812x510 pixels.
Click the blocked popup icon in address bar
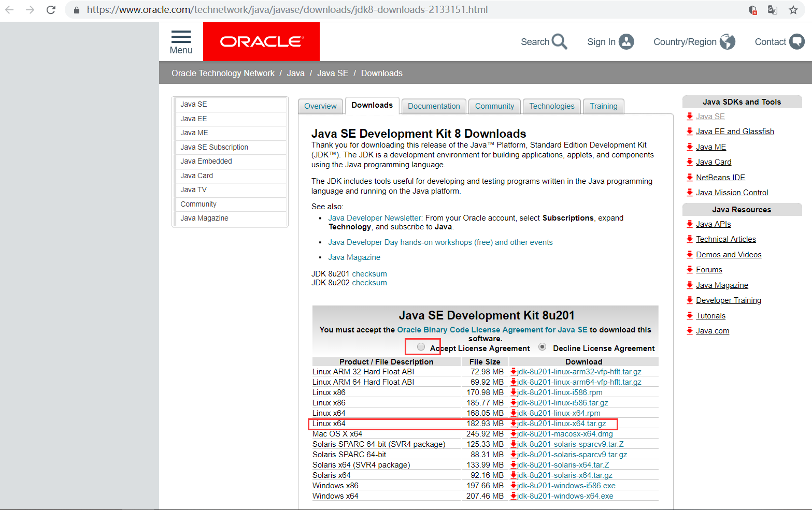[752, 10]
